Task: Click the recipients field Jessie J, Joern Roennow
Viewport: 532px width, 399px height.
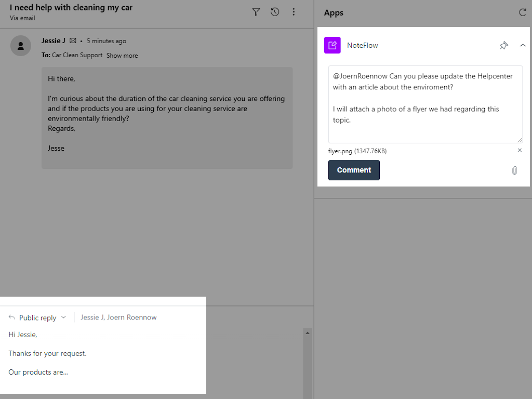Action: [118, 317]
